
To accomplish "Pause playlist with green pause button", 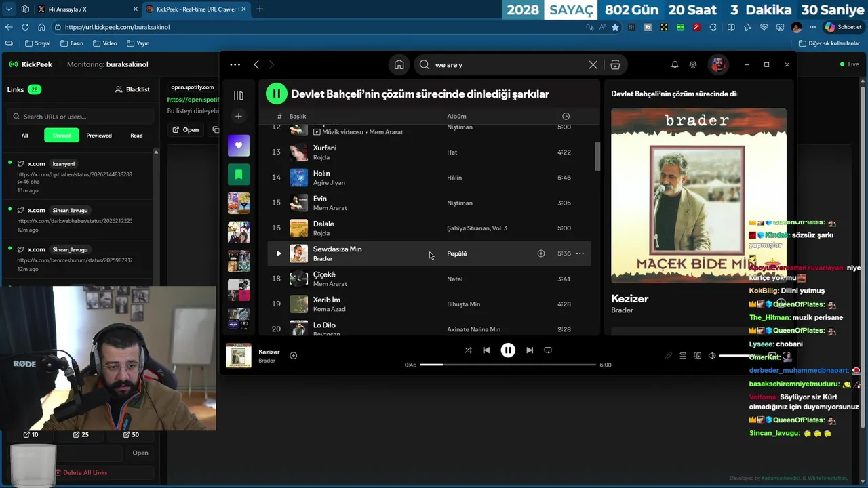I will click(x=277, y=94).
